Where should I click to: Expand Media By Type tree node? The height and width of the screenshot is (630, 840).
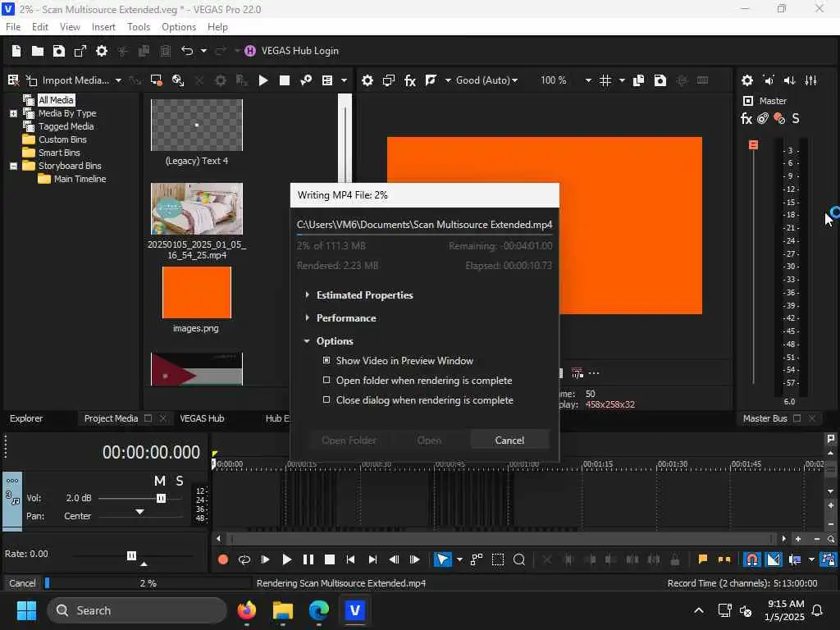coord(13,113)
